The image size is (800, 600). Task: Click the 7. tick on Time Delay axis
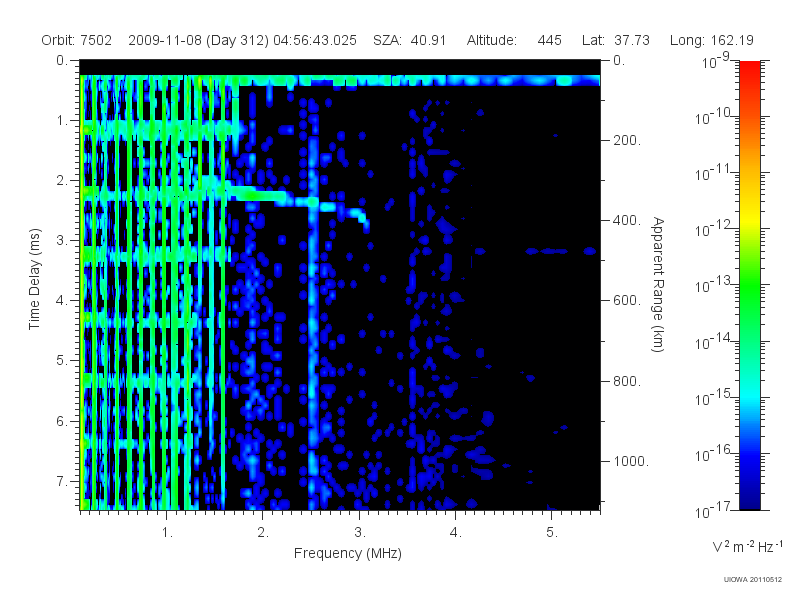pyautogui.click(x=62, y=481)
